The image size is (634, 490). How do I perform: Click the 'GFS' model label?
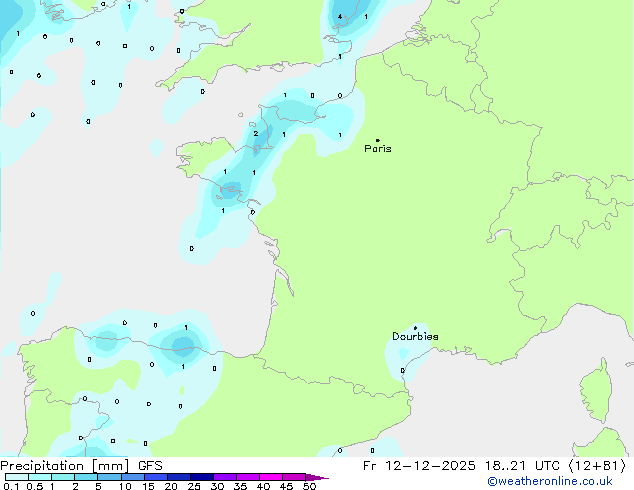(150, 466)
